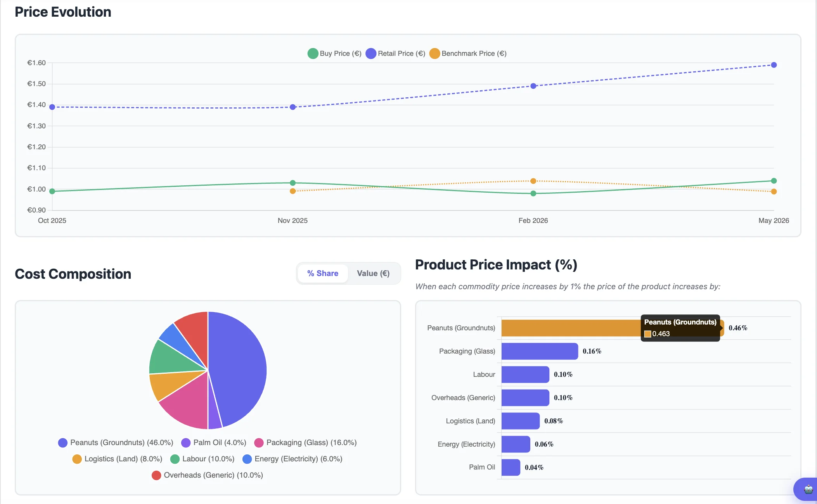Open the chatbot assistant icon

pyautogui.click(x=808, y=489)
